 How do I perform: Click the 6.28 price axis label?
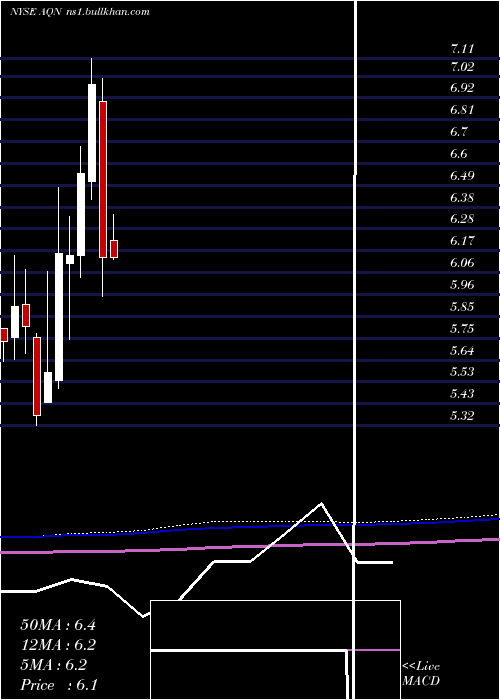462,219
